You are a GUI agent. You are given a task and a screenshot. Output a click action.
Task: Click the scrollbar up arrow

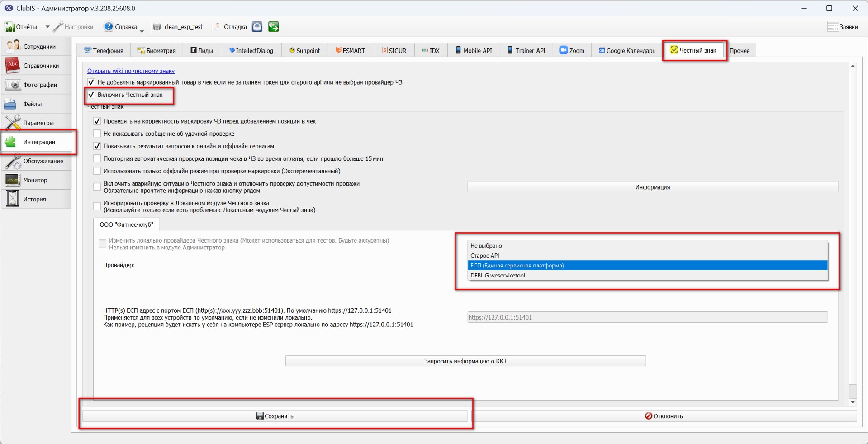(853, 66)
